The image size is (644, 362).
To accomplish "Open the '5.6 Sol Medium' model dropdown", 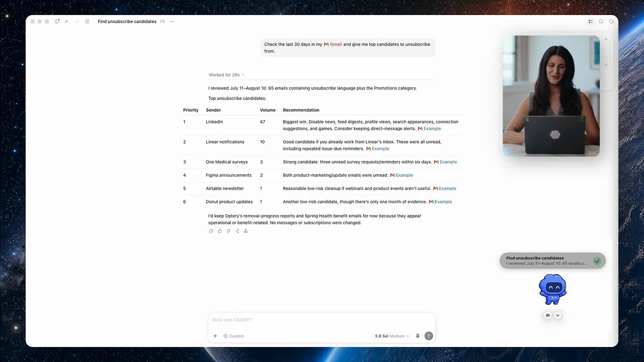I will point(392,336).
